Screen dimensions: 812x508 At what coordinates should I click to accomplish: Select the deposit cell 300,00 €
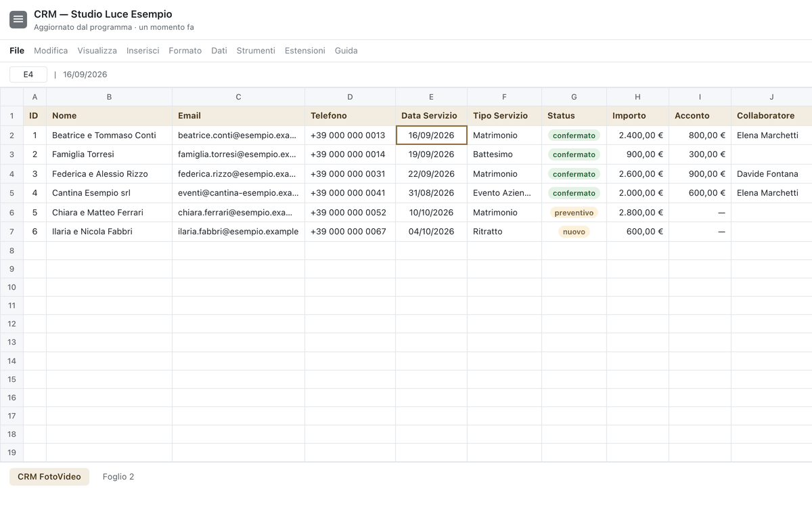(x=700, y=154)
